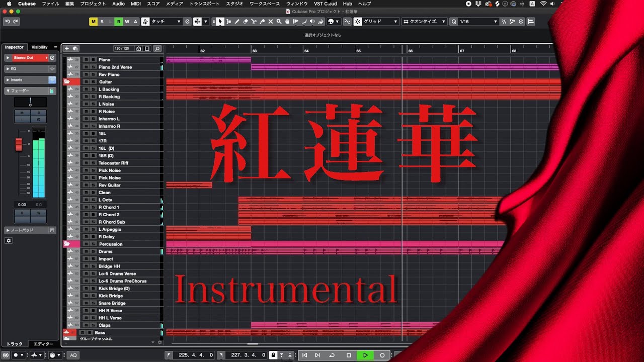The image size is (644, 362).
Task: Solo the L Arpeggio track
Action: click(x=93, y=229)
